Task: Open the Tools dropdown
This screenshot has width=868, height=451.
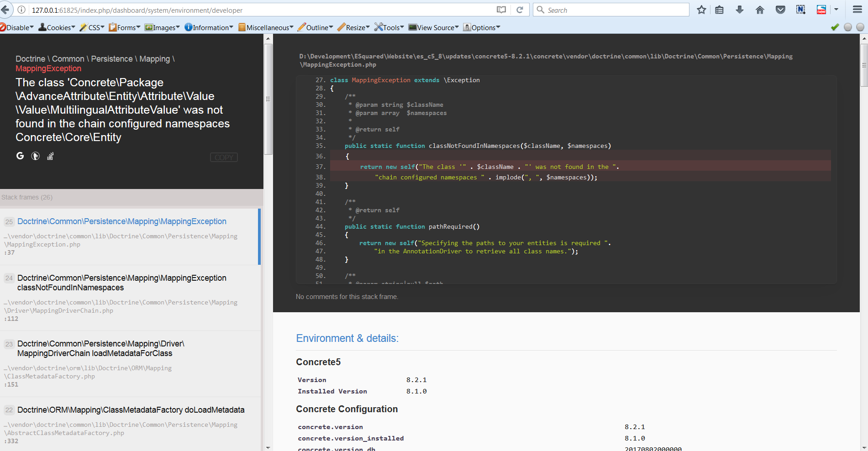Action: (x=389, y=27)
